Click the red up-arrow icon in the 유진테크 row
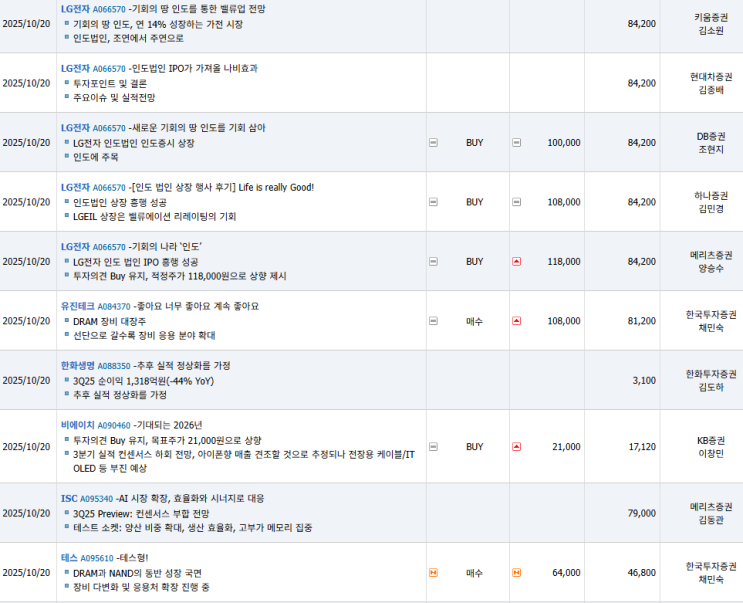This screenshot has width=743, height=603. (x=516, y=321)
